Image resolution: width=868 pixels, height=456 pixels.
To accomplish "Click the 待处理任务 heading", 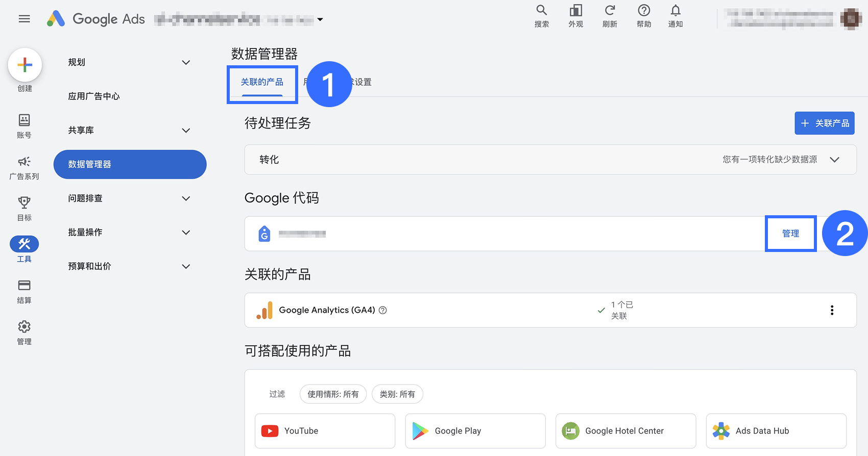I will (278, 123).
